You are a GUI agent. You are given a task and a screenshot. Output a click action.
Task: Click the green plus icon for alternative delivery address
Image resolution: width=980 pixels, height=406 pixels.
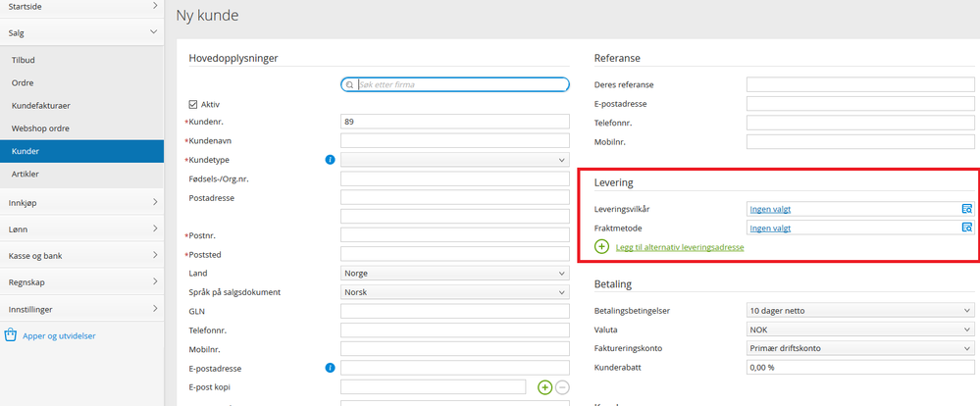coord(601,247)
